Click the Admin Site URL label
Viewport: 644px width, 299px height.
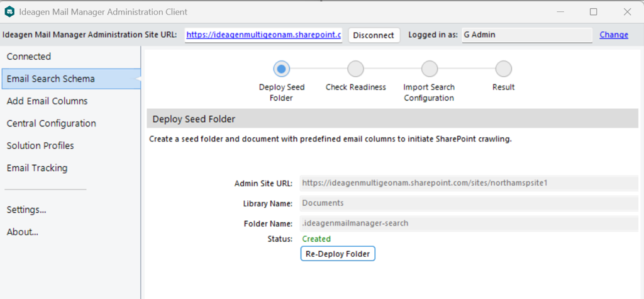[x=264, y=183]
